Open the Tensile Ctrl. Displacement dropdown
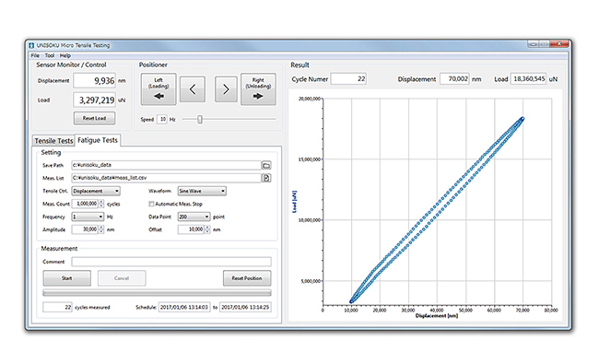The width and height of the screenshot is (599, 364). click(x=96, y=191)
